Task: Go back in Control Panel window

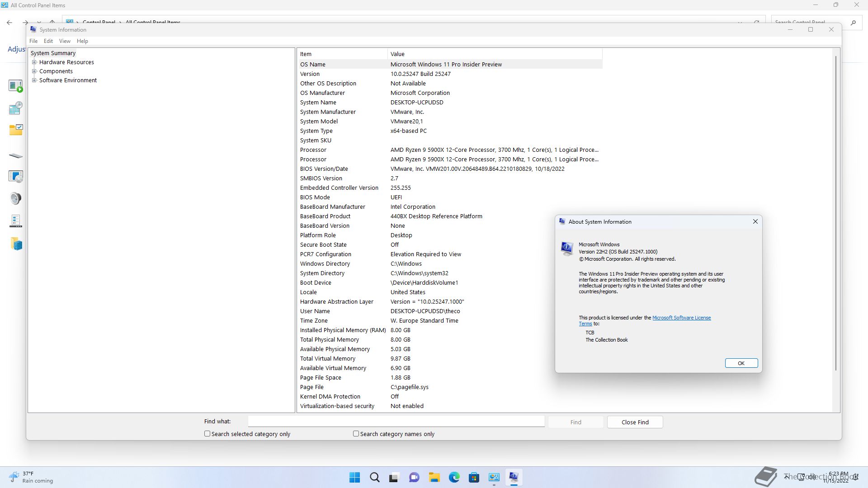Action: click(x=9, y=22)
